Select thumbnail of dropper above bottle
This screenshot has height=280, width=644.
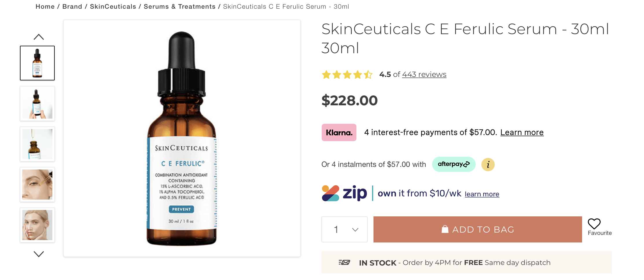coord(37,144)
